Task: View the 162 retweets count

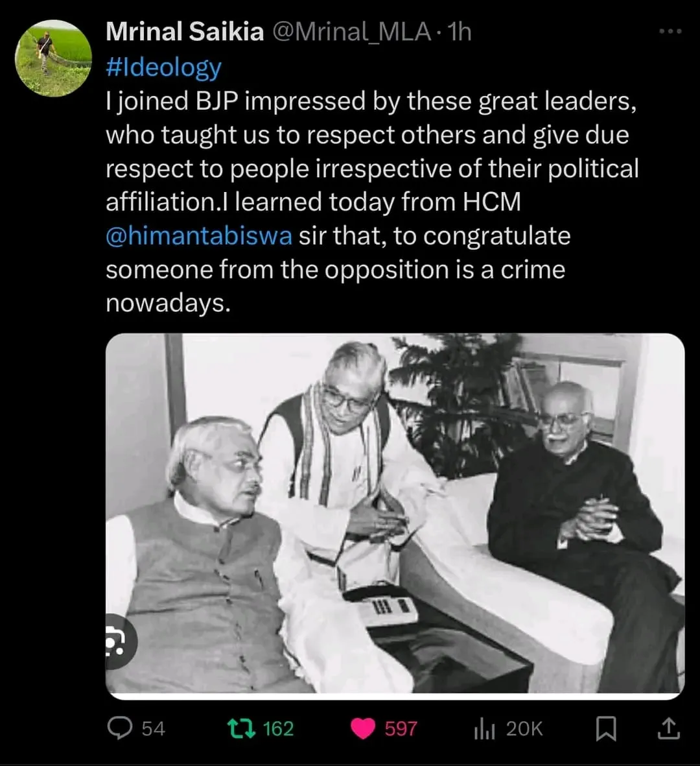Action: click(278, 729)
